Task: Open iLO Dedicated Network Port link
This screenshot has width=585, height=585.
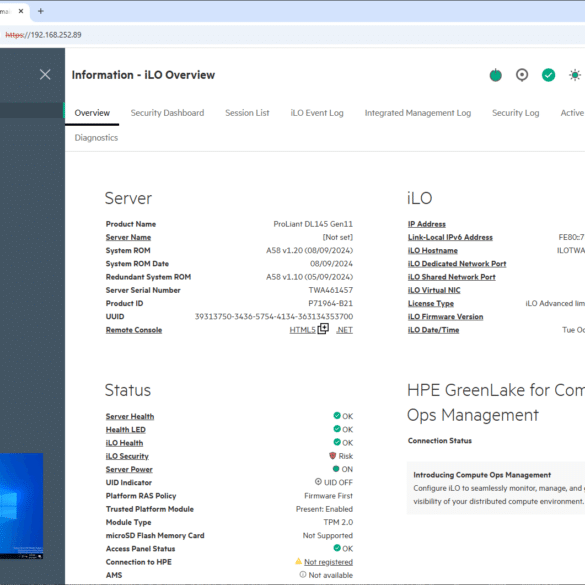Action: [x=457, y=264]
